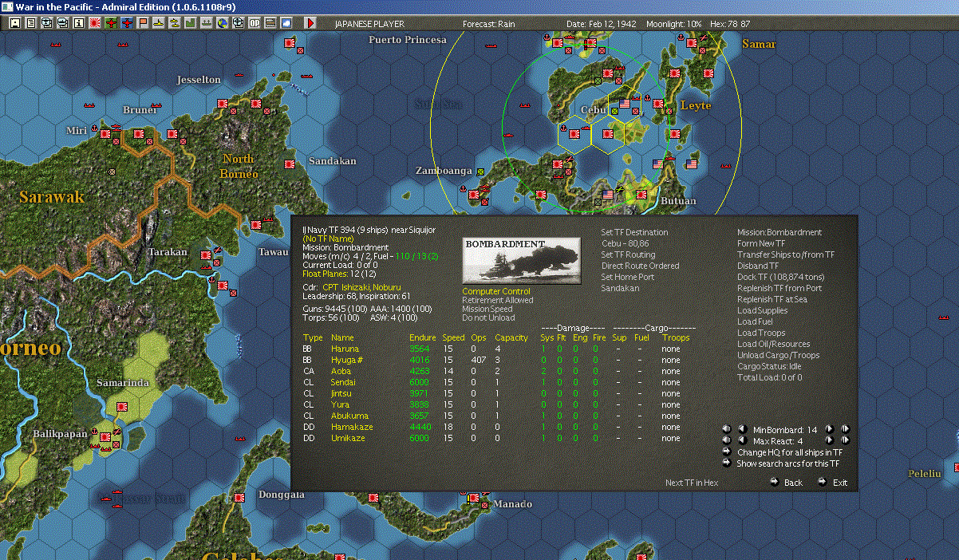
Task: Toggle Computer Control for the task force
Action: [495, 292]
